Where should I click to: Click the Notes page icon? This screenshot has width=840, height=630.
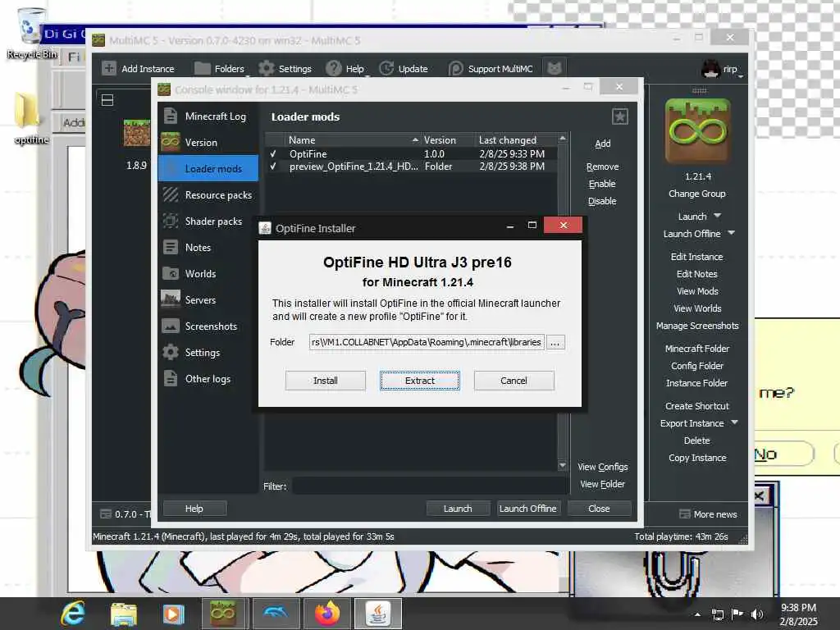pyautogui.click(x=171, y=247)
